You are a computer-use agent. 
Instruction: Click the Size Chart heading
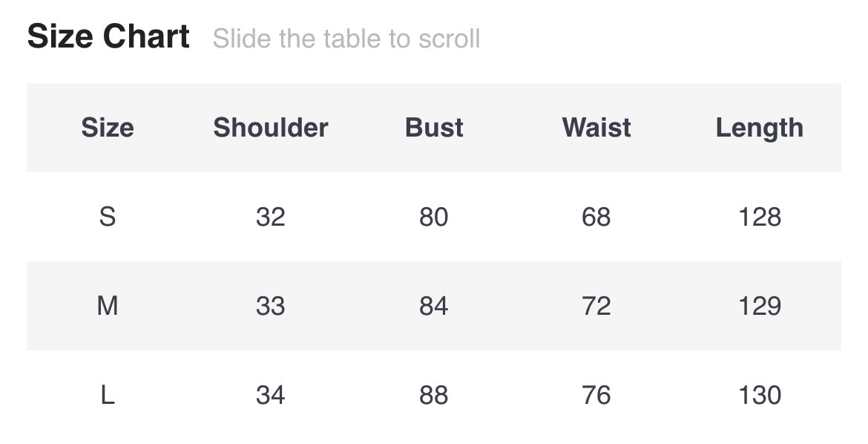pyautogui.click(x=108, y=37)
